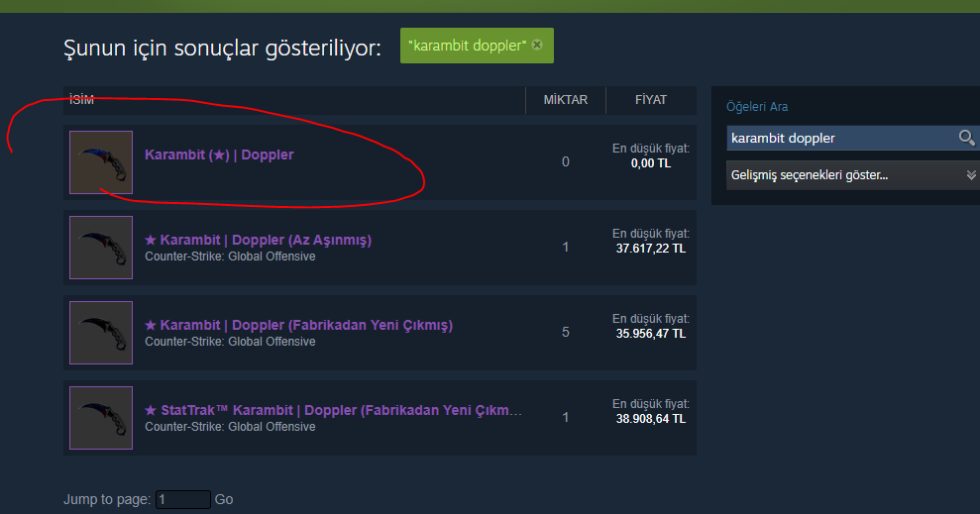
Task: Sort by the MİKTAR column header
Action: click(566, 100)
